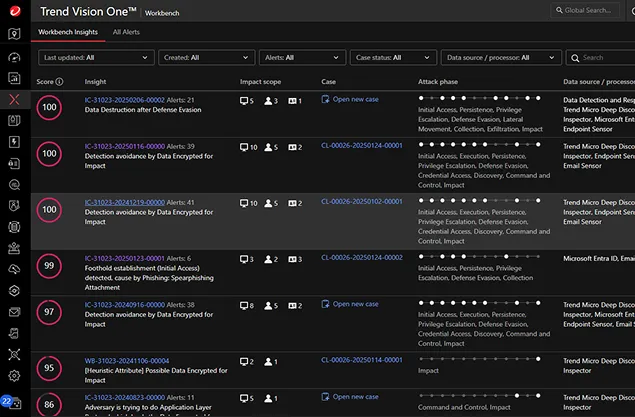Open the Case status filter dropdown
This screenshot has width=635, height=417.
coord(393,58)
